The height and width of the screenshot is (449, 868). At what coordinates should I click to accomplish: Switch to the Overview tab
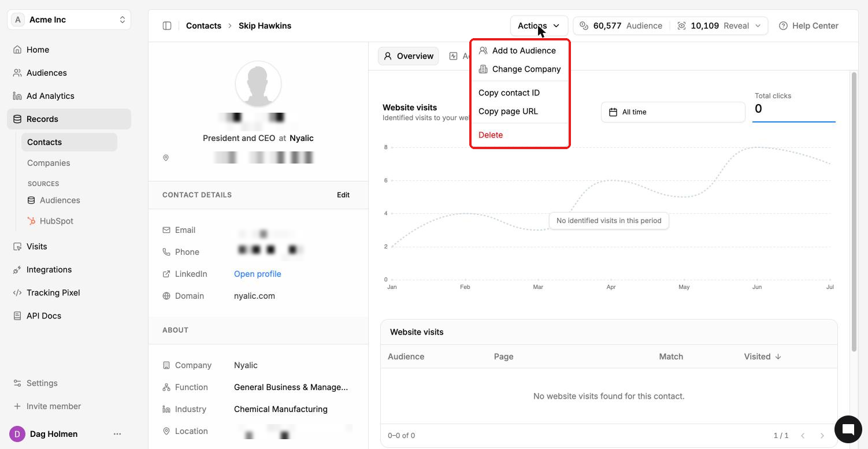409,56
